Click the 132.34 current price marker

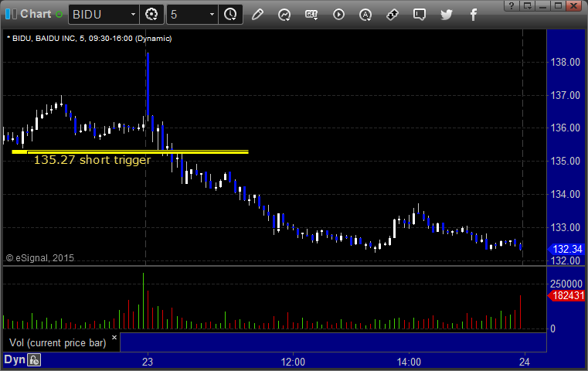(566, 249)
